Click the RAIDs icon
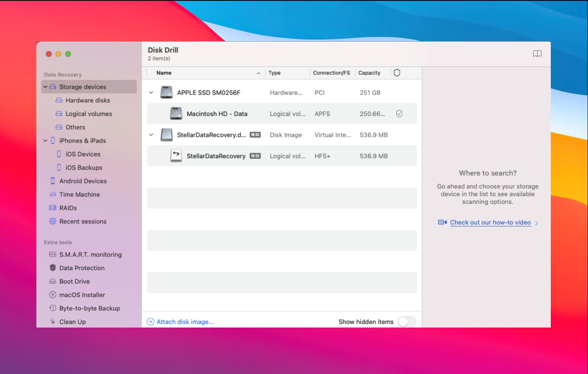 pyautogui.click(x=53, y=208)
